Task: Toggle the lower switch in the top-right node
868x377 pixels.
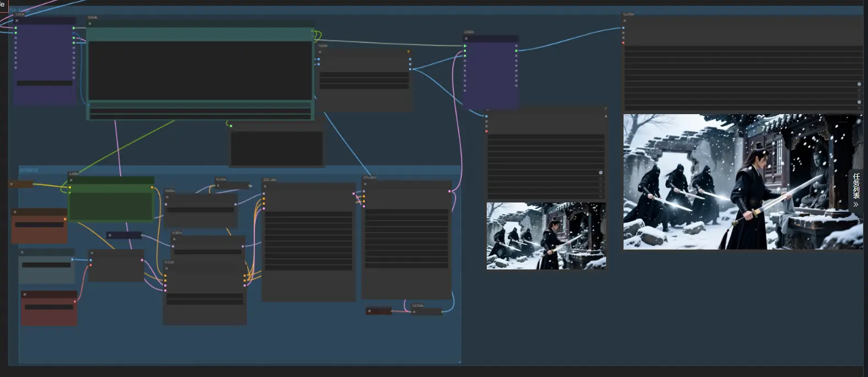Action: point(859,102)
